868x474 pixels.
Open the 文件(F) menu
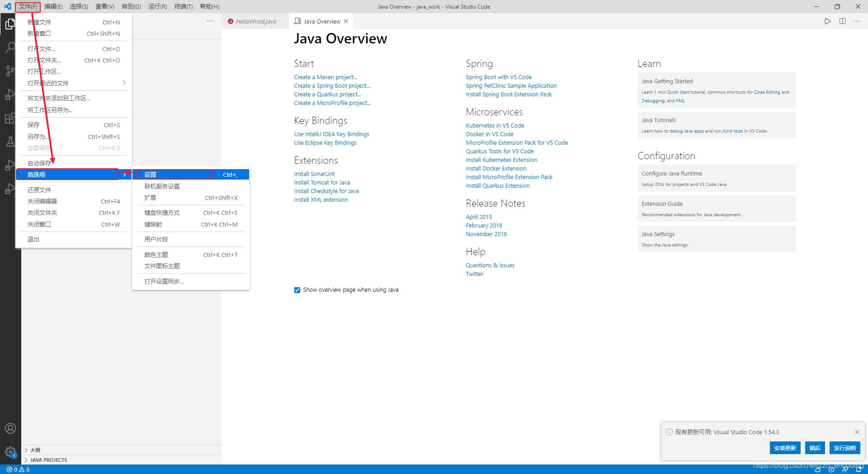(28, 6)
